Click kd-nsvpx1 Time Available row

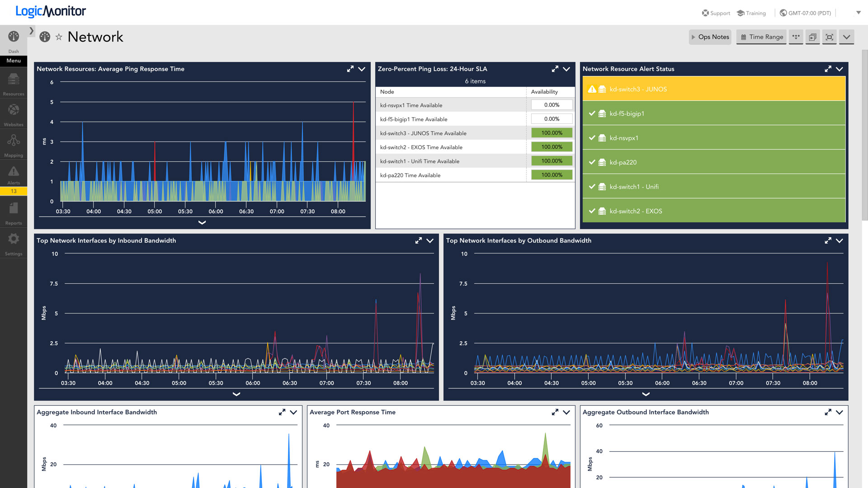(475, 105)
